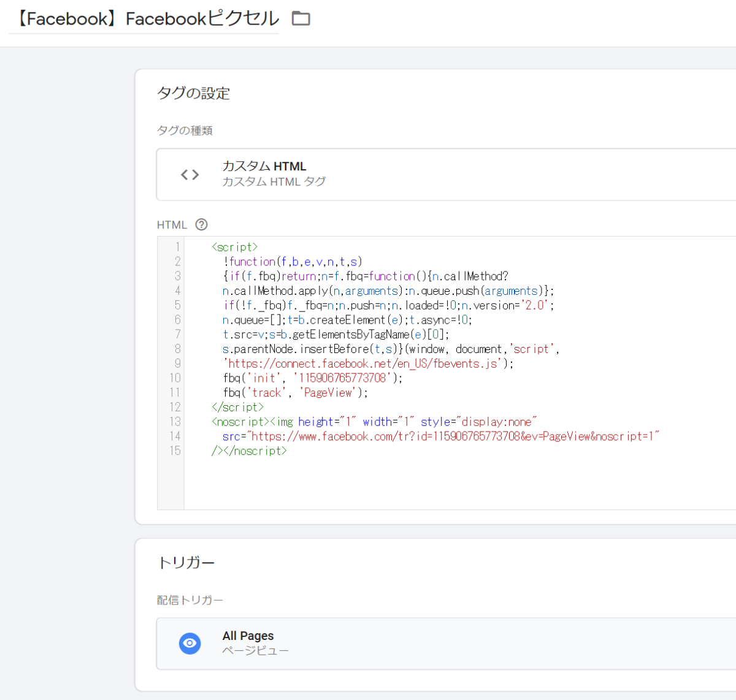The height and width of the screenshot is (700, 736).
Task: Click the トリガー section heading
Action: 186,563
